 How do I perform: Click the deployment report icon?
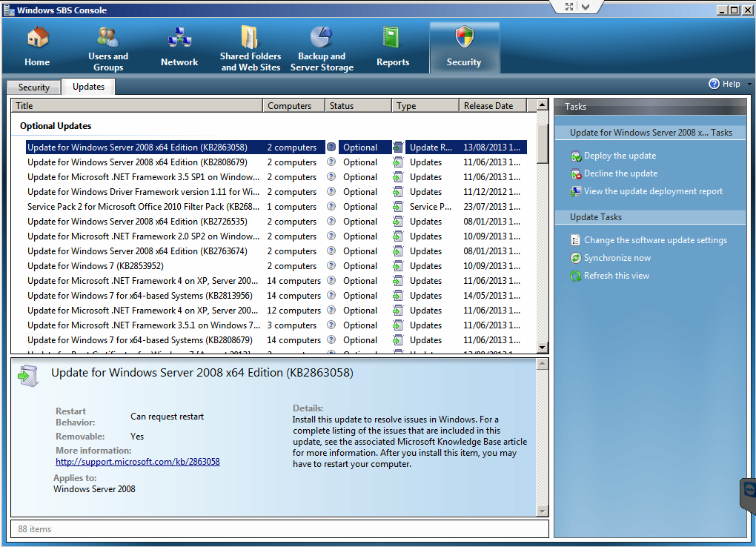pyautogui.click(x=576, y=191)
